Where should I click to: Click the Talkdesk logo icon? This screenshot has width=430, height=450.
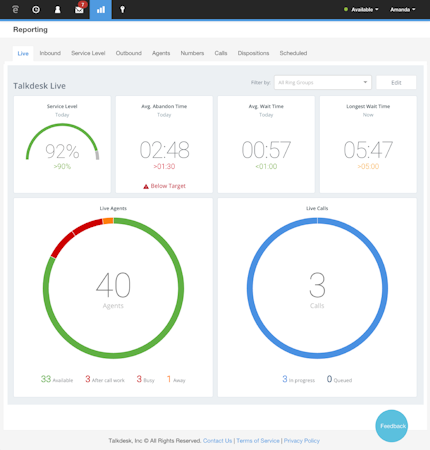pyautogui.click(x=15, y=9)
